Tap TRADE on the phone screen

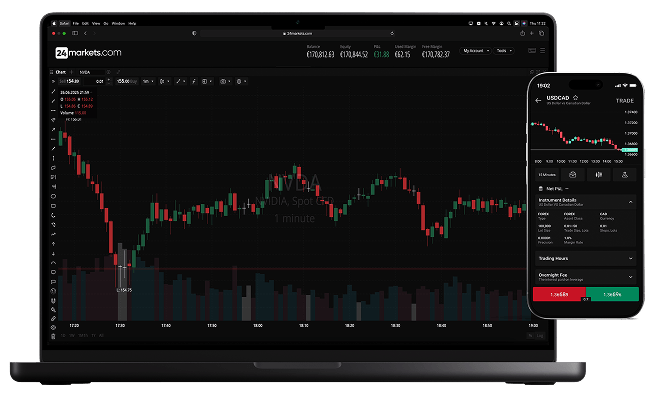(625, 101)
